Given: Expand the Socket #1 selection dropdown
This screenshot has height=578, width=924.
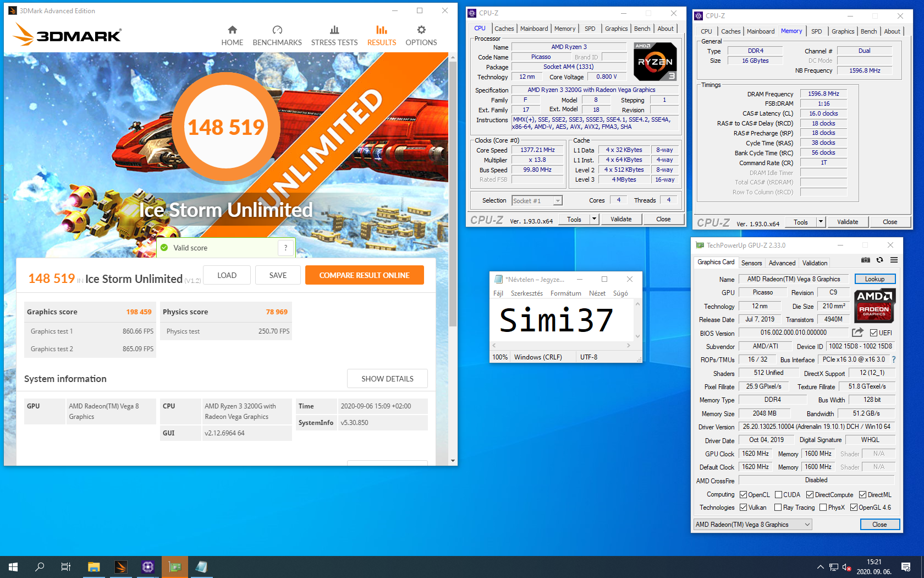Looking at the screenshot, I should [557, 201].
